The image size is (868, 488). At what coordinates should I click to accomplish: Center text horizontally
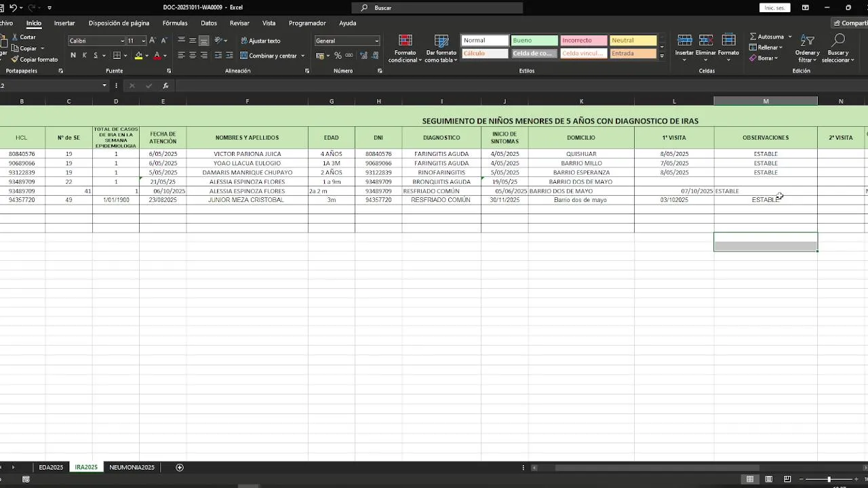193,56
